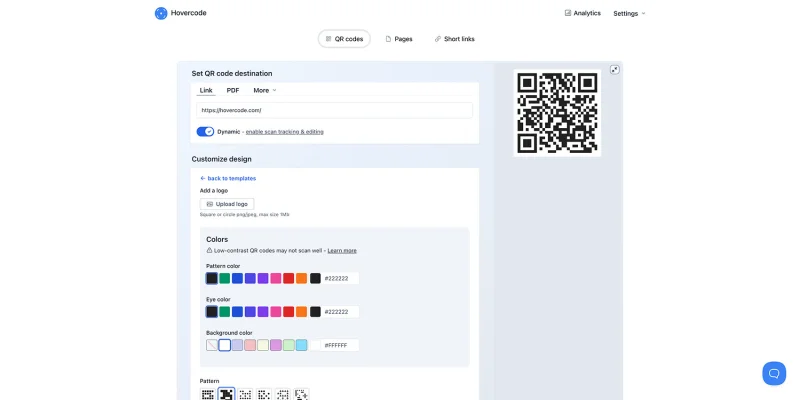Pick the cream Background color swatch
Viewport: 800px width, 400px height.
263,345
